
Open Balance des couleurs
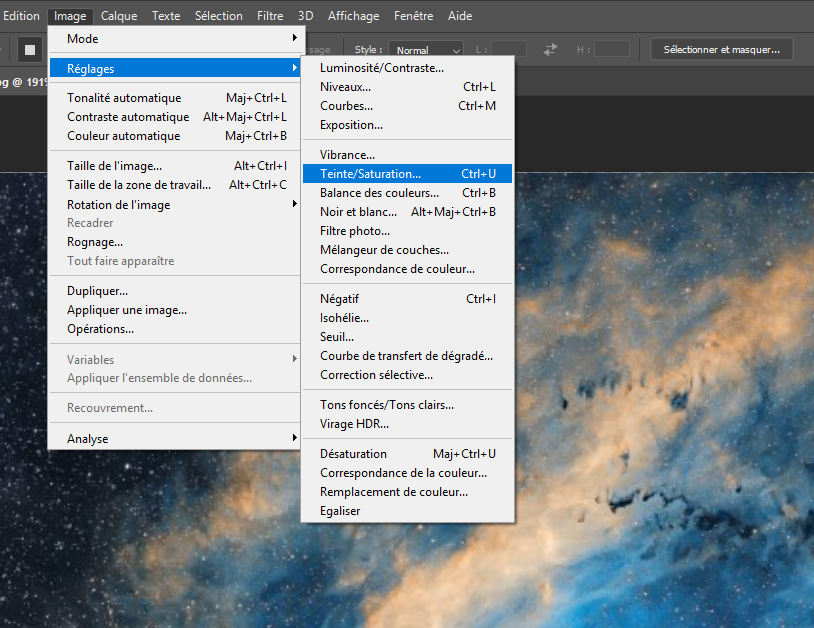pos(408,193)
